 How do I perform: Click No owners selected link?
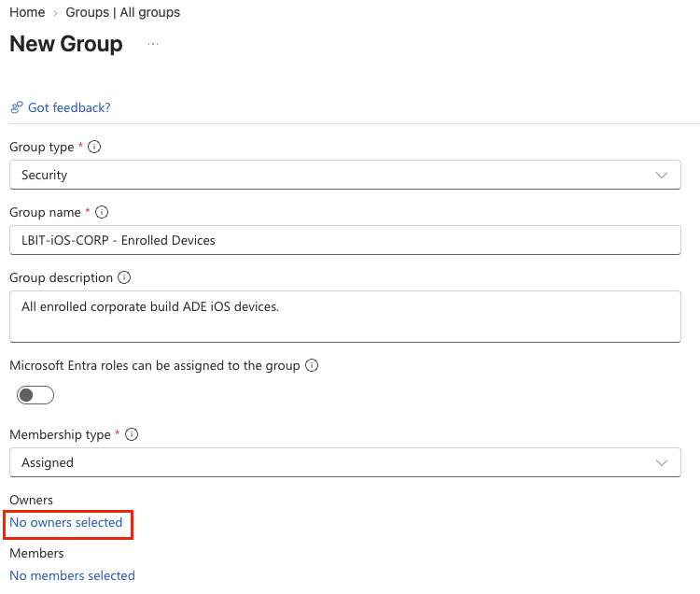[66, 522]
